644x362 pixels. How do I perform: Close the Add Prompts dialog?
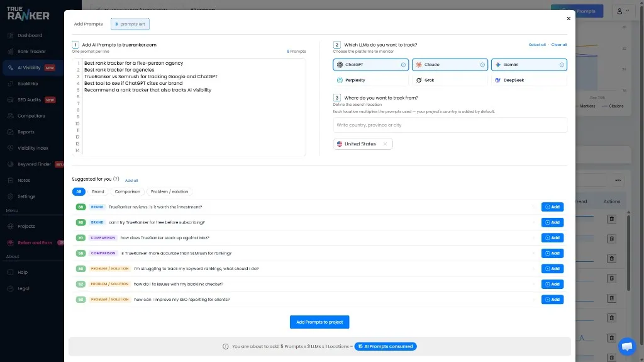pyautogui.click(x=569, y=18)
